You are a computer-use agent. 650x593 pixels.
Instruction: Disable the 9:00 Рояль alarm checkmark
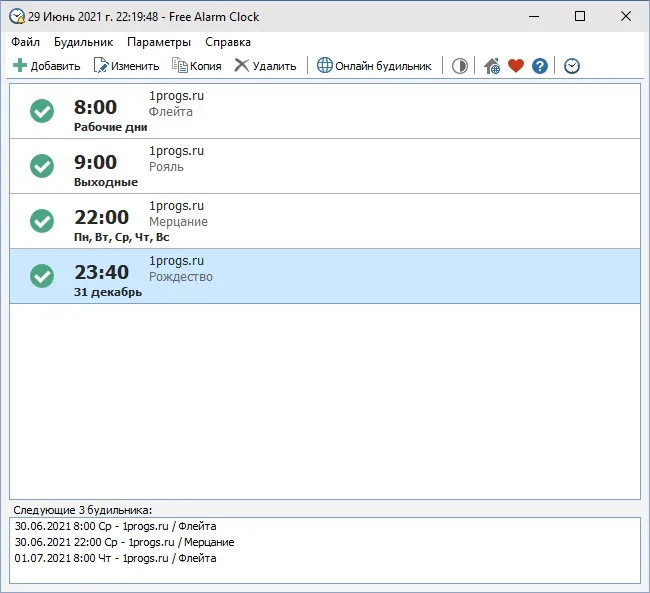[x=42, y=166]
